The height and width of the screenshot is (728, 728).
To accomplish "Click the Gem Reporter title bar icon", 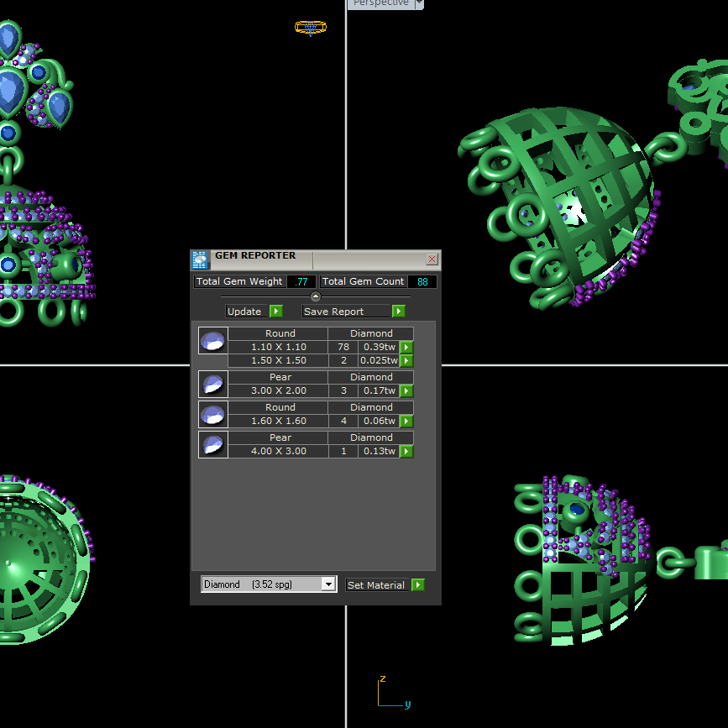I will [200, 259].
